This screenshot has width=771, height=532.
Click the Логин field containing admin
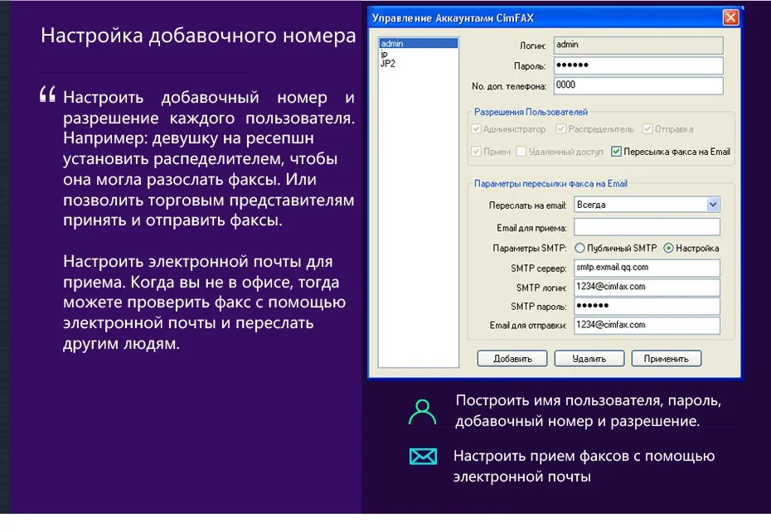coord(638,45)
